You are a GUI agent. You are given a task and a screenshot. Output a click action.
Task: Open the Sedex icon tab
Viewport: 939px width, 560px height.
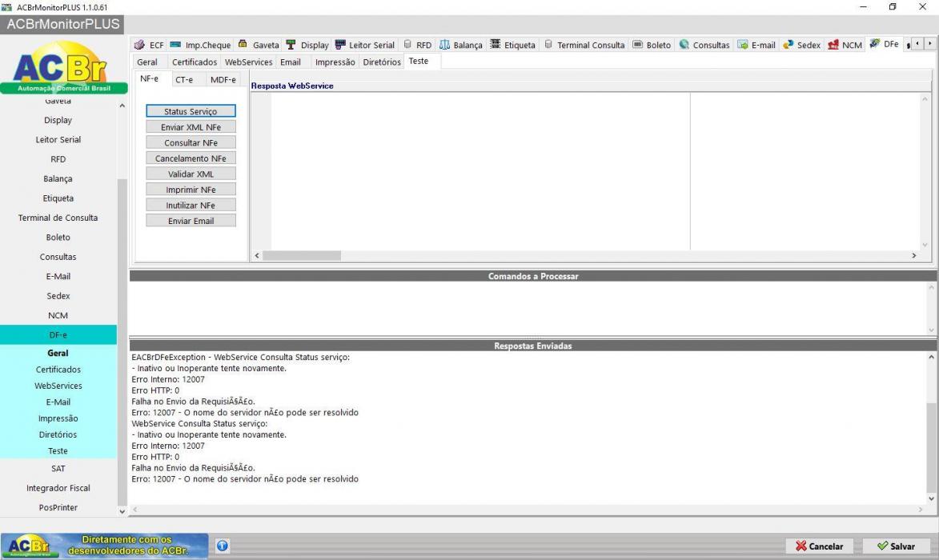click(788, 45)
